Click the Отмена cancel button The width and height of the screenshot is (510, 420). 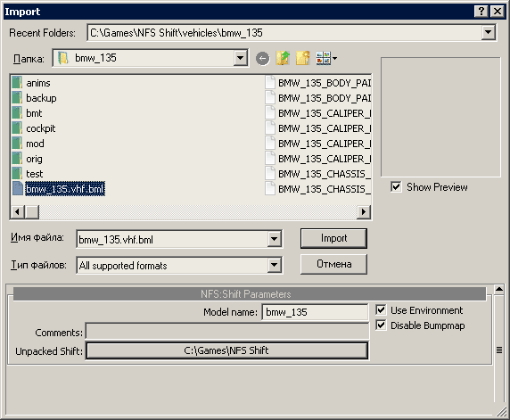(333, 264)
